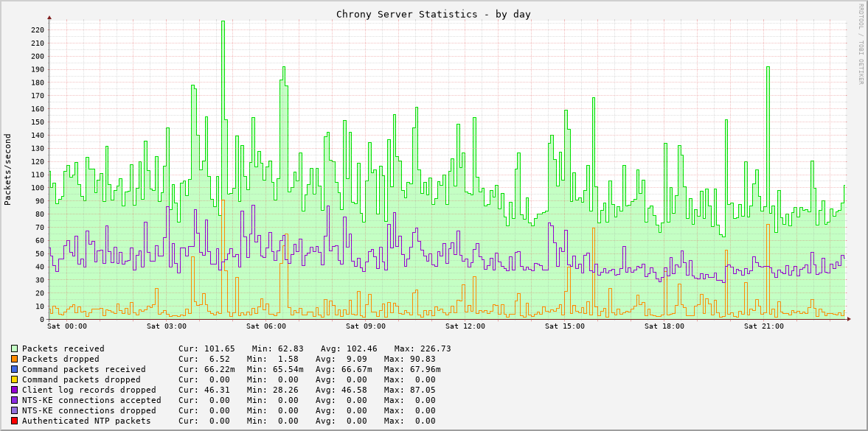Click the red Authenticated NTP packets swatch
The image size is (868, 431).
[x=15, y=421]
